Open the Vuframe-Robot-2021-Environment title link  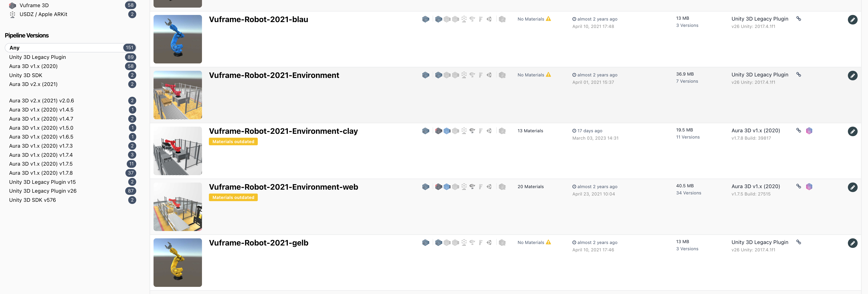click(x=274, y=76)
